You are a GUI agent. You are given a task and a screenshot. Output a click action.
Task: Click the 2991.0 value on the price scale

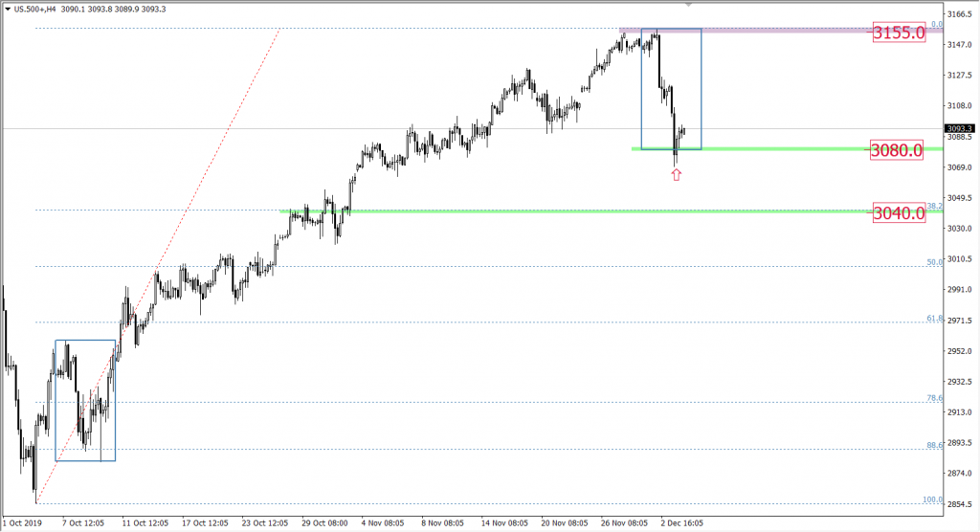(960, 290)
